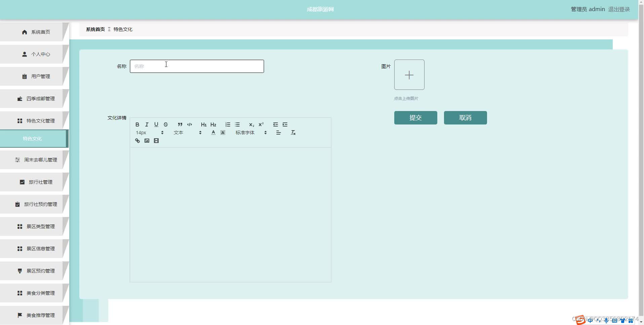Click the 点击上传图片 hint text
The width and height of the screenshot is (644, 325).
tap(406, 99)
